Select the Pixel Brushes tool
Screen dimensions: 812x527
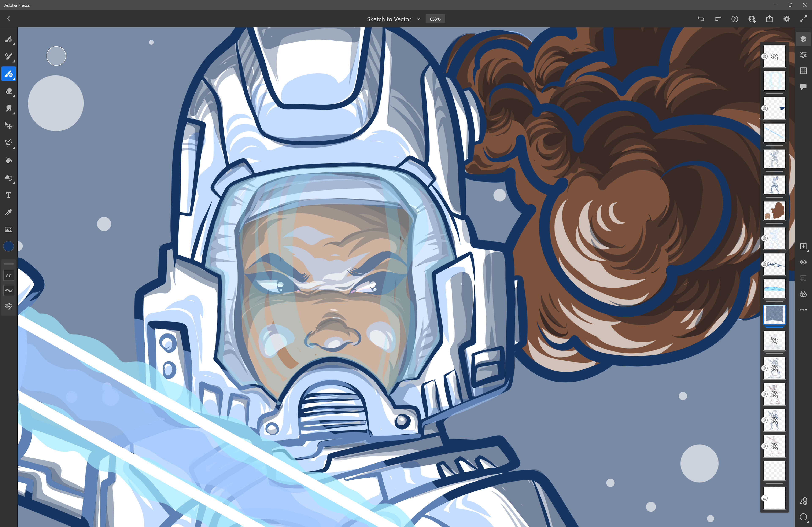coord(8,39)
